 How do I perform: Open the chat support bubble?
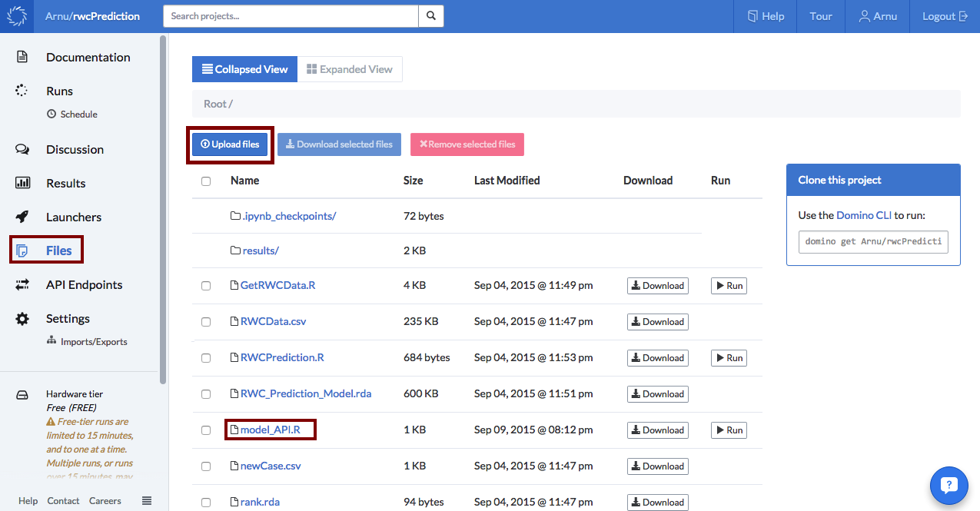[x=948, y=485]
